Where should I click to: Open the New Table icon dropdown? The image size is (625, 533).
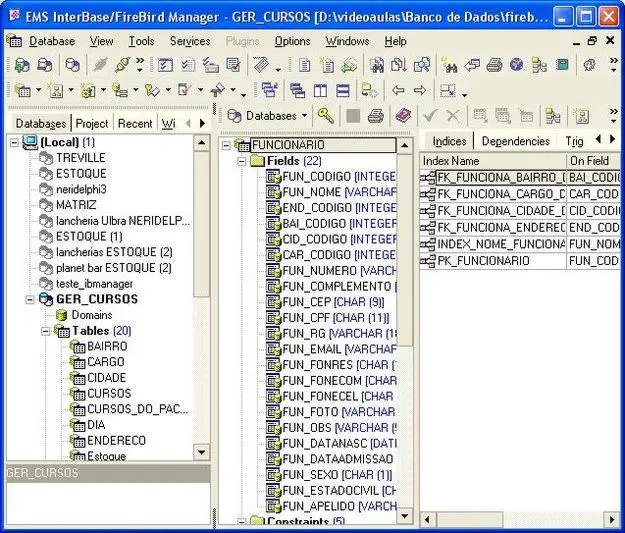[39, 90]
